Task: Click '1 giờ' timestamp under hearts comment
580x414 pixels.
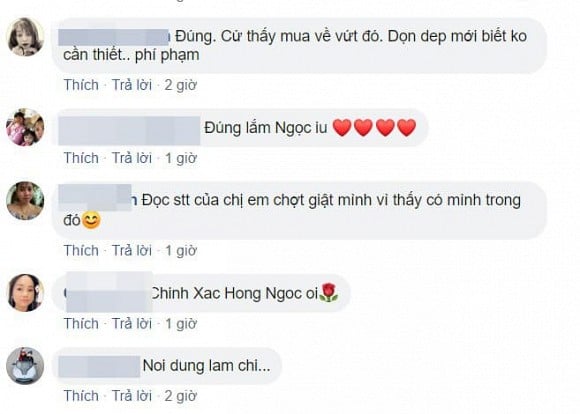Action: [x=181, y=158]
